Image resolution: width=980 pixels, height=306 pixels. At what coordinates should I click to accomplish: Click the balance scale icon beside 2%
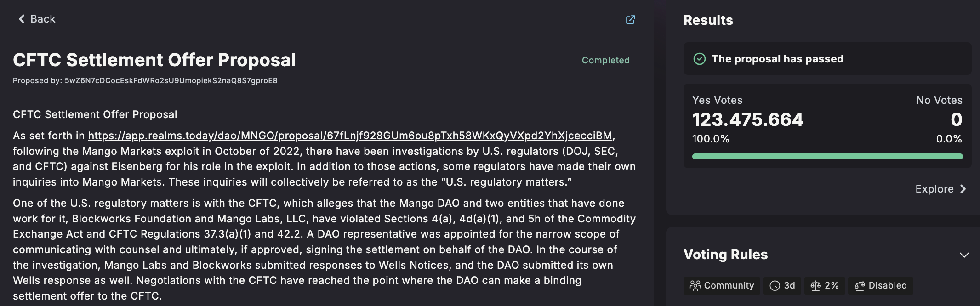tap(816, 286)
